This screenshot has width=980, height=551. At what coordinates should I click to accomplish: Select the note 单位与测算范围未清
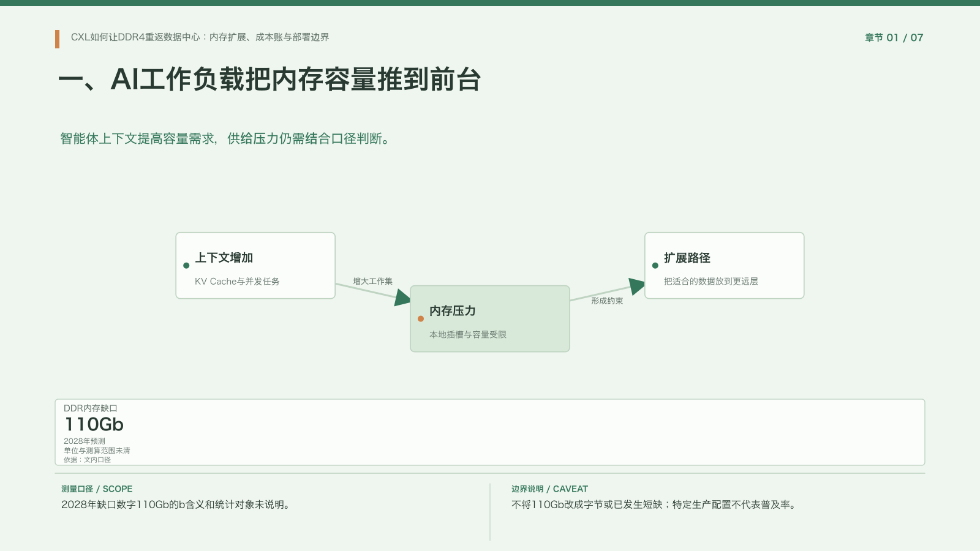pos(97,451)
